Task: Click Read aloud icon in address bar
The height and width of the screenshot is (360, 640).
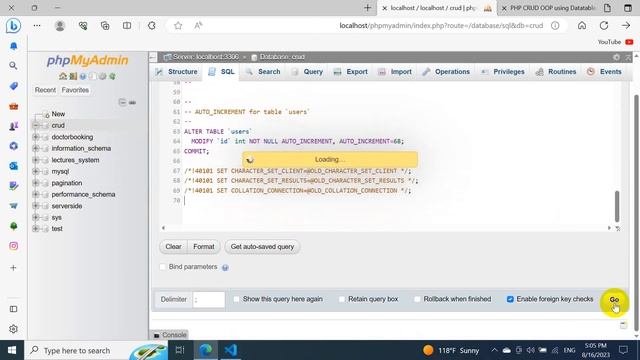Action: point(198,26)
